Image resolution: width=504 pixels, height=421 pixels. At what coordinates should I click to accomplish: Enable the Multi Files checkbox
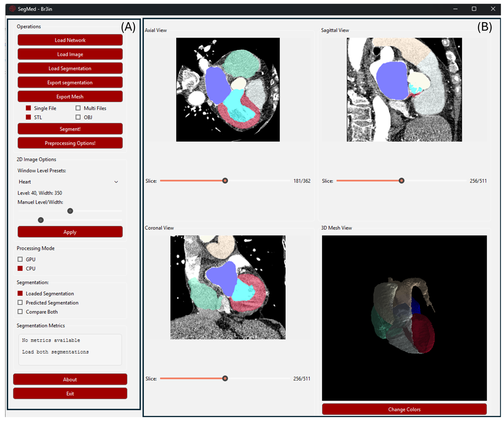78,108
